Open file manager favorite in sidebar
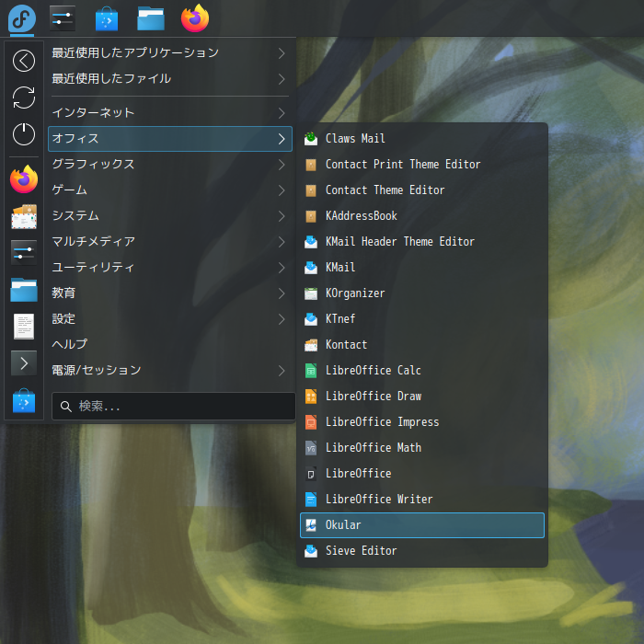This screenshot has height=644, width=644. [x=24, y=290]
